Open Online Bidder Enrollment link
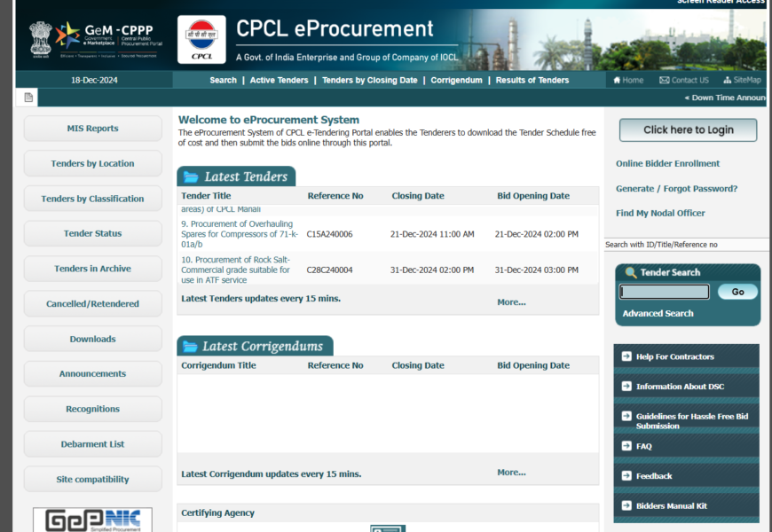The width and height of the screenshot is (772, 532). point(667,163)
